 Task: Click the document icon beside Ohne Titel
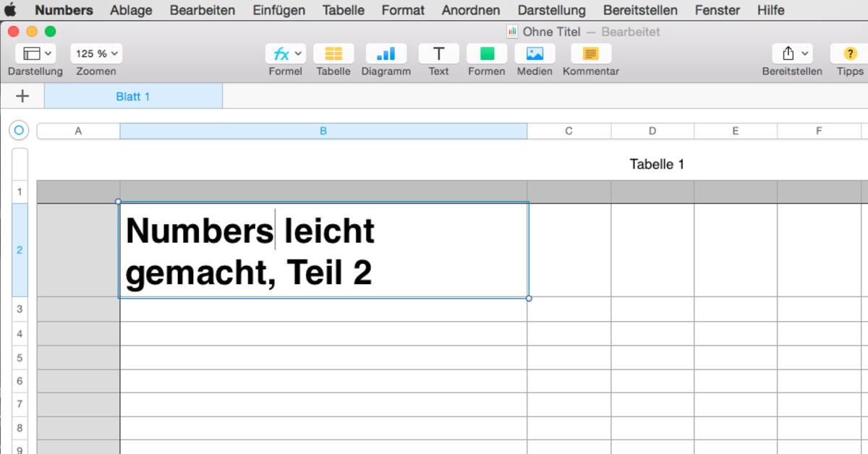pyautogui.click(x=513, y=32)
